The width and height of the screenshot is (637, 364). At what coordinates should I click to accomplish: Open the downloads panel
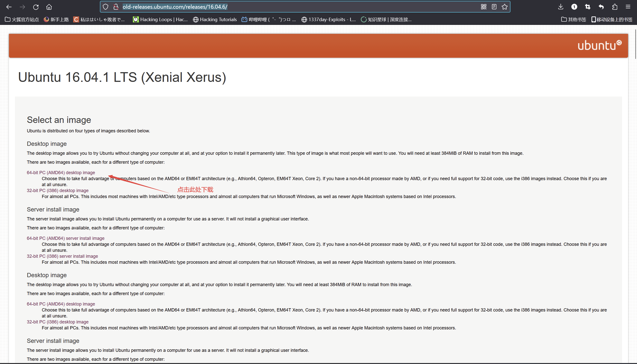pos(561,7)
